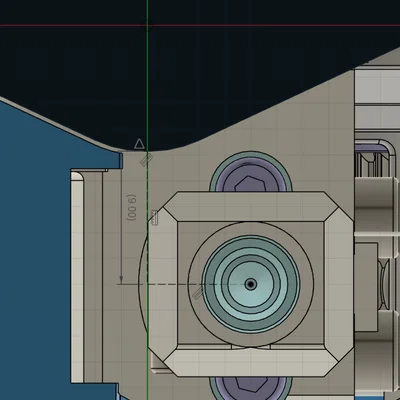The image size is (400, 400).
Task: Select the (9.00) driven dimension text
Action: coord(132,207)
